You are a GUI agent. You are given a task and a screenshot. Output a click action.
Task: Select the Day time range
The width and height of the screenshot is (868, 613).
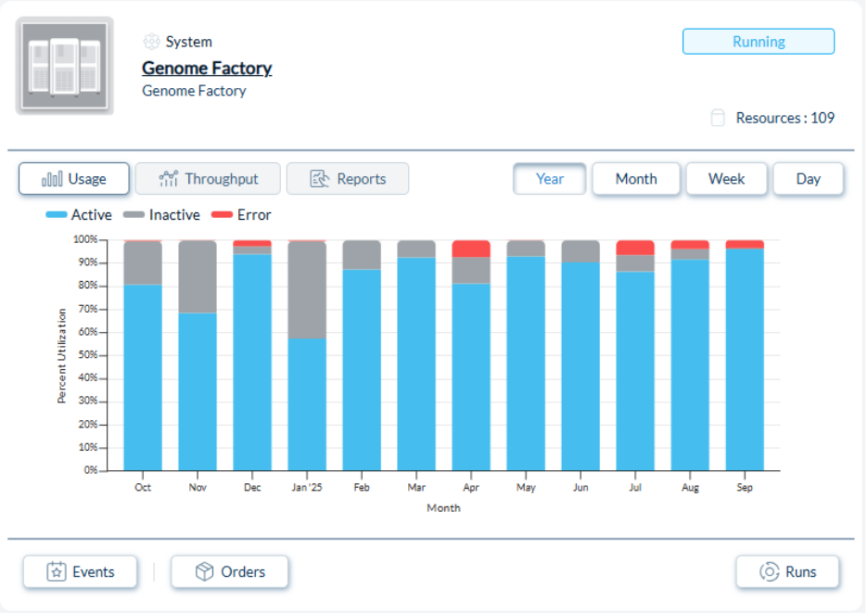[x=808, y=179]
